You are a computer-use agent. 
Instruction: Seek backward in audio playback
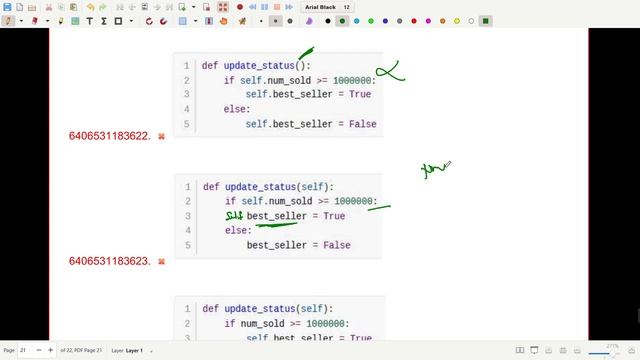coord(252,7)
